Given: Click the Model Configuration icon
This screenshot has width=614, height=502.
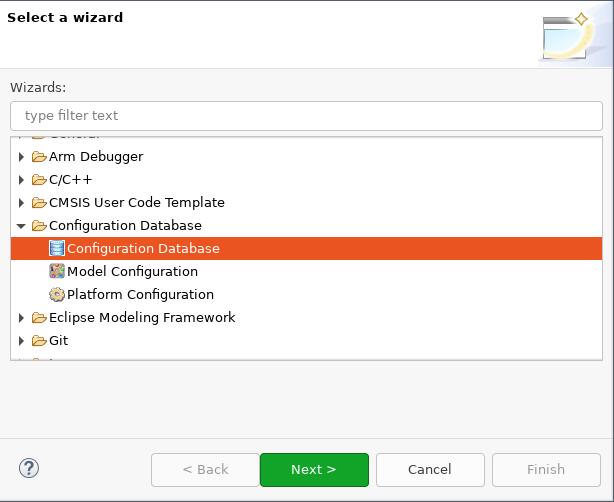Looking at the screenshot, I should (57, 271).
